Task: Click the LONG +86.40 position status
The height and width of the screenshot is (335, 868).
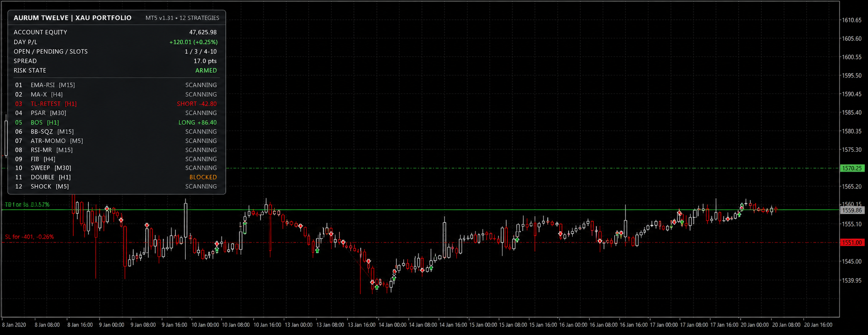Action: click(198, 123)
